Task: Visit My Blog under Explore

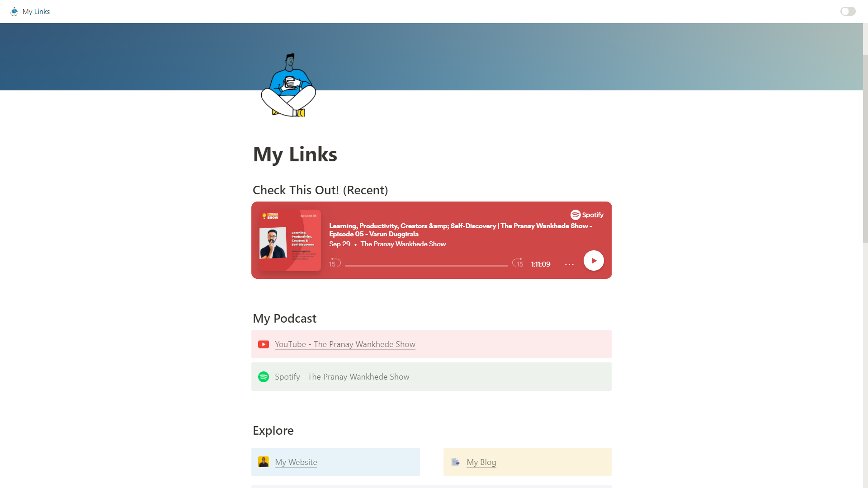Action: pos(481,462)
